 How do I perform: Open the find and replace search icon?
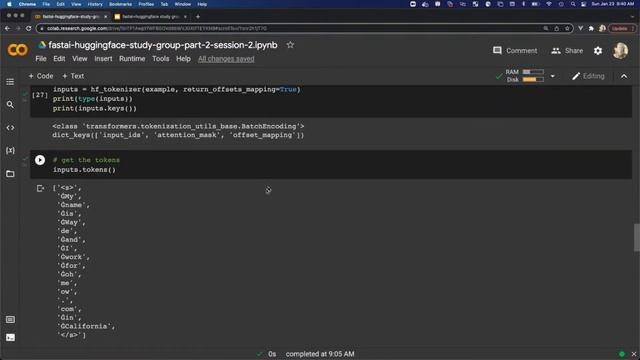(10, 105)
